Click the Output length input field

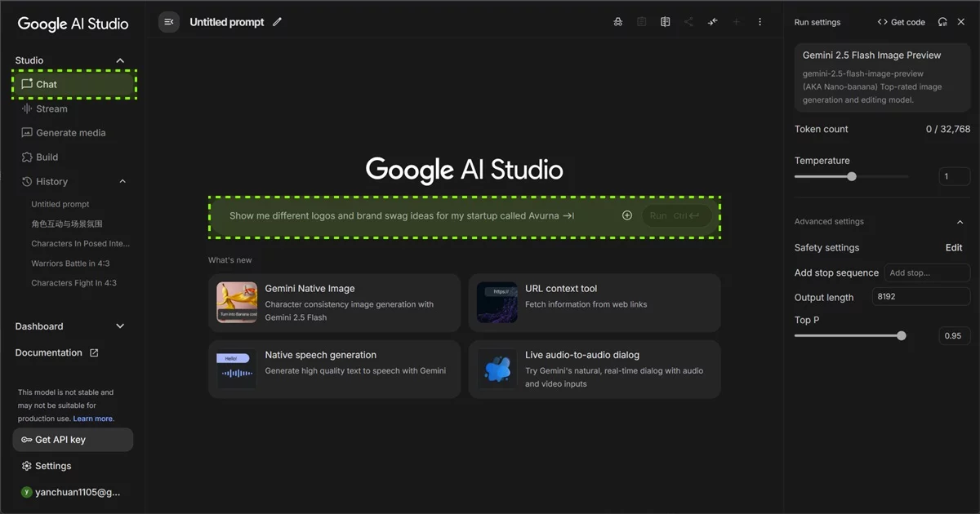[920, 297]
